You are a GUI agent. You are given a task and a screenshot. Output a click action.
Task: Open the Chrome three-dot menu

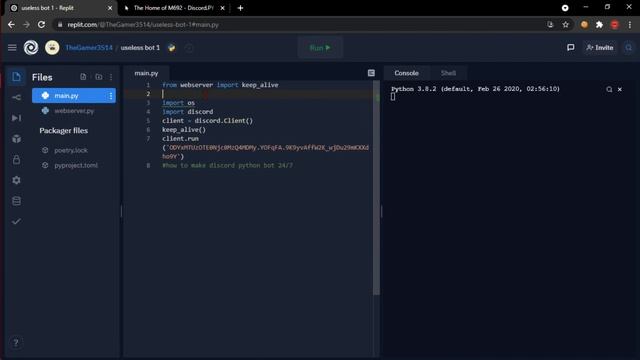click(x=630, y=24)
